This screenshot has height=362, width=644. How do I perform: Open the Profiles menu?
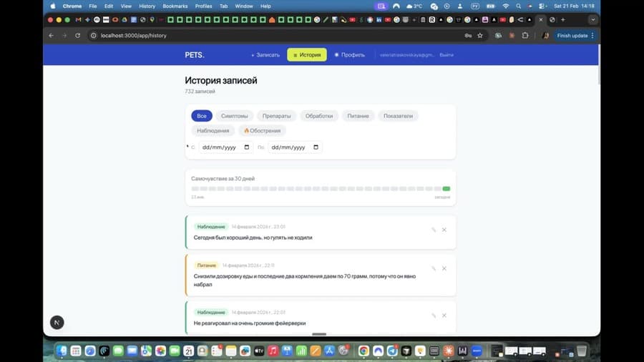[203, 6]
